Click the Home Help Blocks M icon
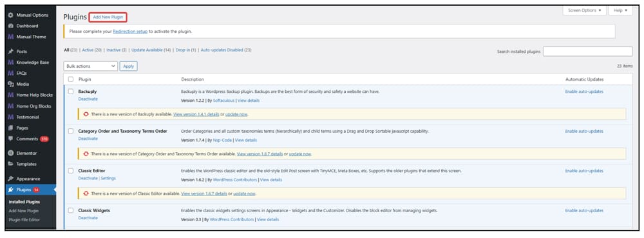This screenshot has height=238, width=644. pos(11,95)
